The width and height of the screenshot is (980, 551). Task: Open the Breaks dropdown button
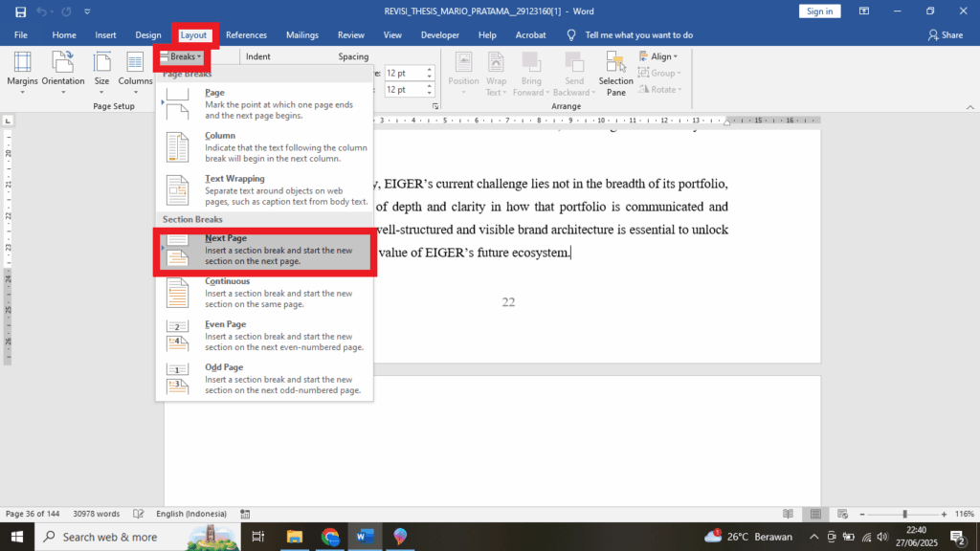click(181, 56)
